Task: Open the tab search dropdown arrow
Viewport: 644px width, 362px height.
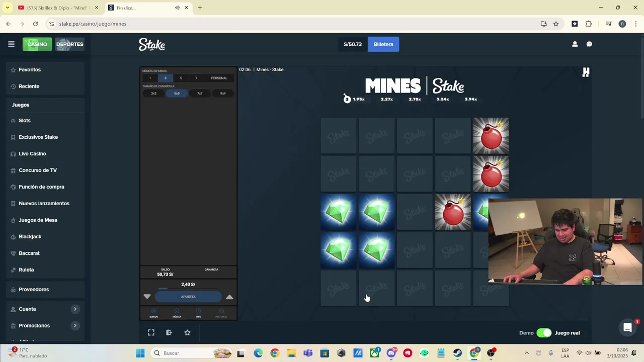Action: [7, 8]
